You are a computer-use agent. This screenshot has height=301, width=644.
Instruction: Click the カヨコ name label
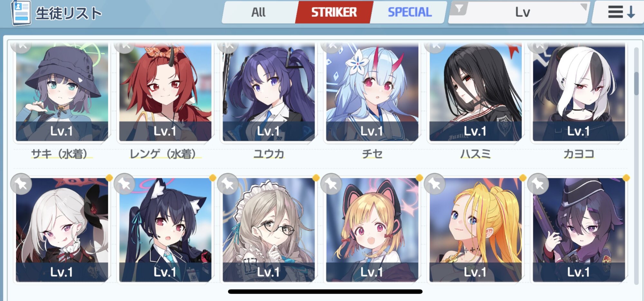[579, 154]
